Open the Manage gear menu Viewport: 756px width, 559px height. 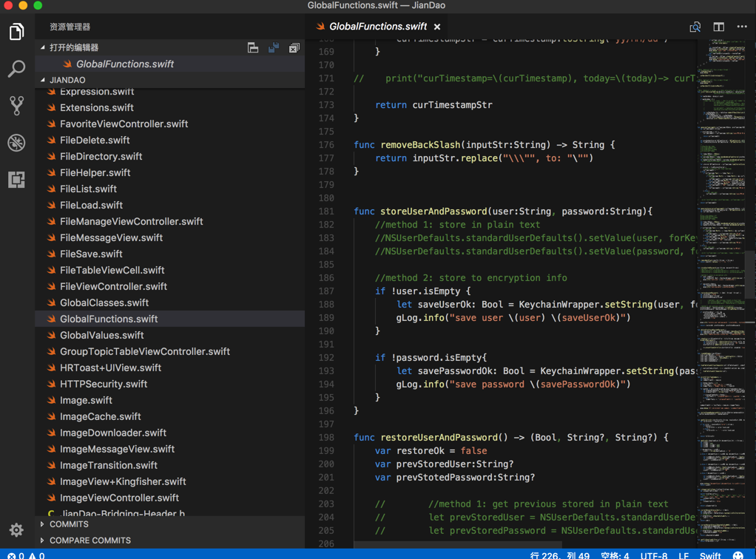pyautogui.click(x=16, y=529)
